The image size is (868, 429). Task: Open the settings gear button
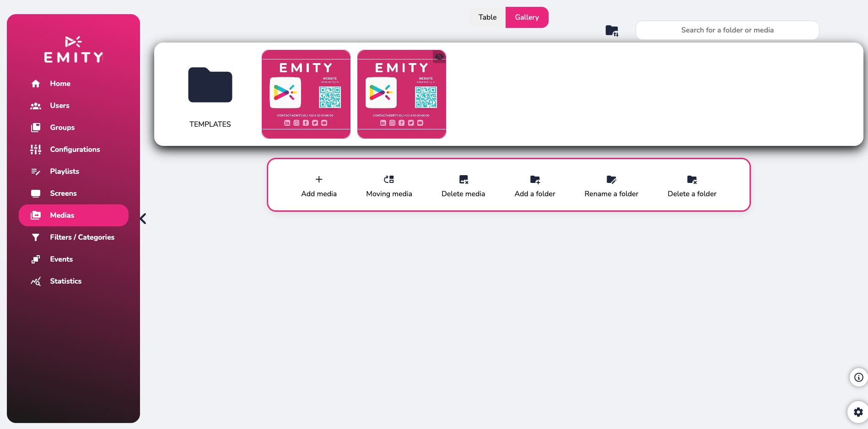pyautogui.click(x=858, y=412)
